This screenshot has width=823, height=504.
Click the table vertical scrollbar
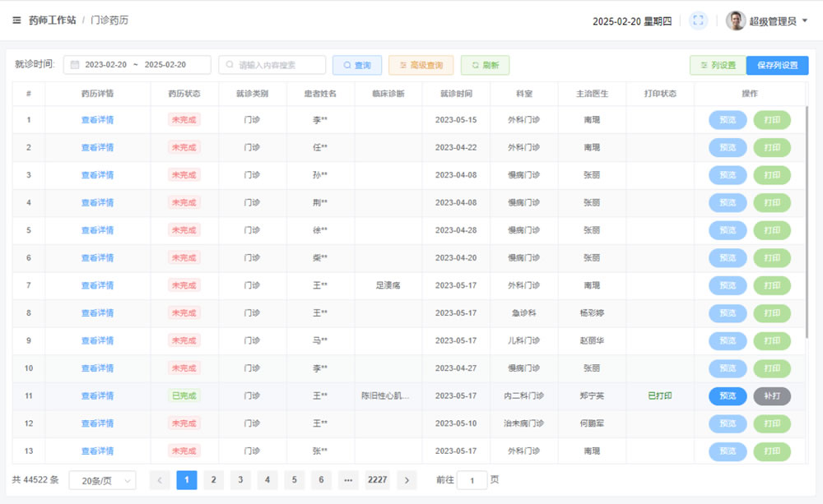[807, 222]
